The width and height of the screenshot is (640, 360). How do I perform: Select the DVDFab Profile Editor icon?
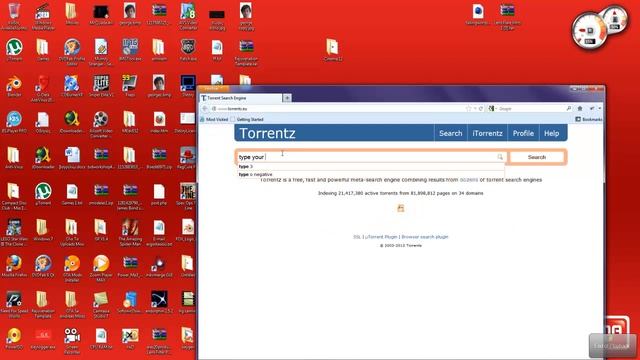[72, 52]
